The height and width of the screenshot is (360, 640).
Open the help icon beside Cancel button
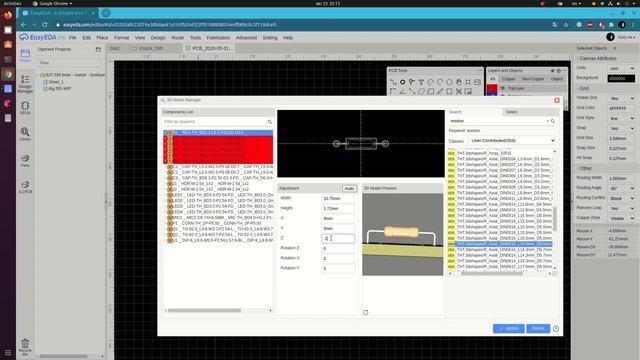(556, 329)
